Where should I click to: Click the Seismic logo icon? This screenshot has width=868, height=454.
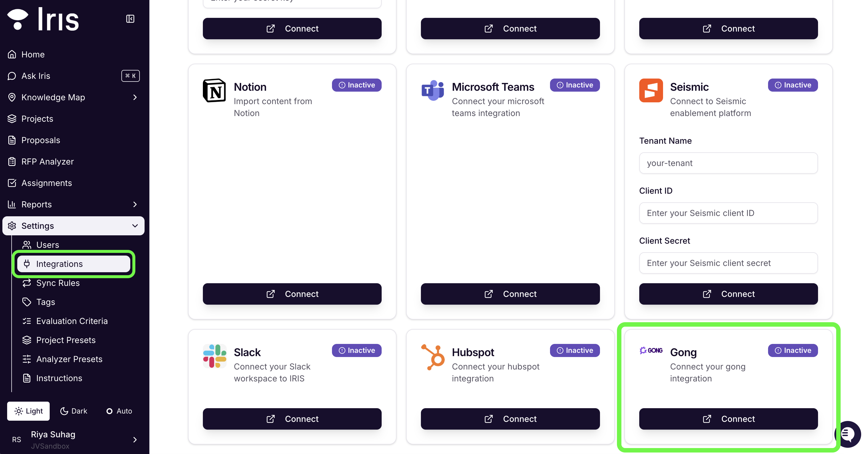tap(651, 91)
